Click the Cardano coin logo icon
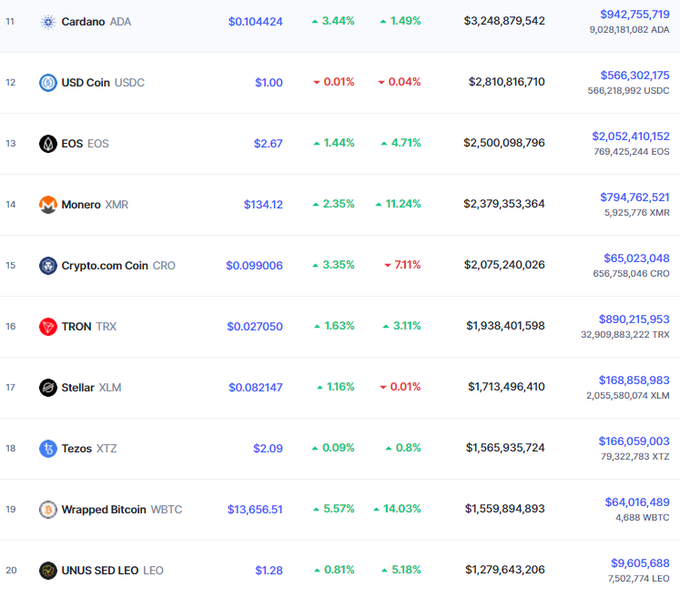The width and height of the screenshot is (680, 598). (x=48, y=22)
